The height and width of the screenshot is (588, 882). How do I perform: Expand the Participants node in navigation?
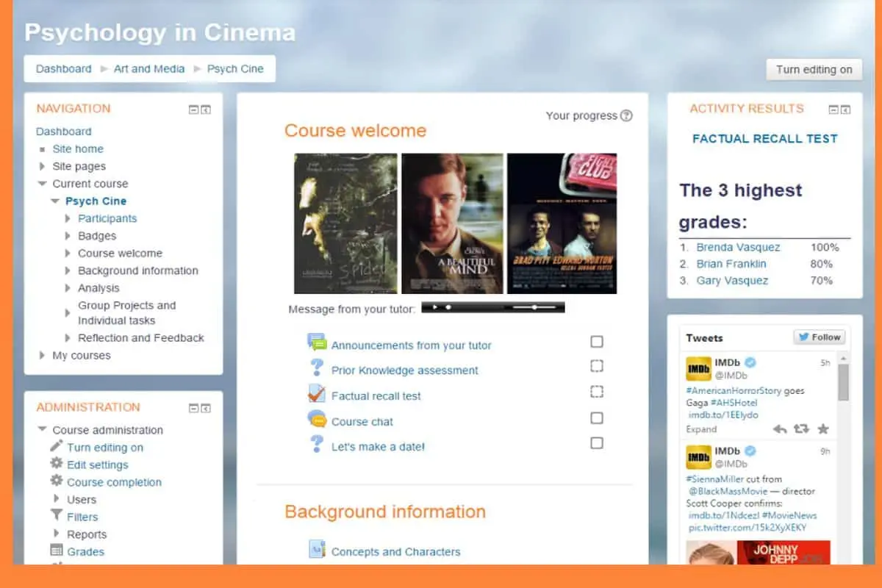[68, 218]
